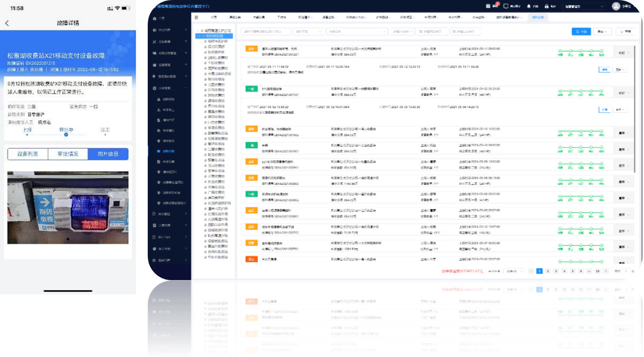
Task: Select 官渡收费站 in the station tree
Action: (x=217, y=128)
